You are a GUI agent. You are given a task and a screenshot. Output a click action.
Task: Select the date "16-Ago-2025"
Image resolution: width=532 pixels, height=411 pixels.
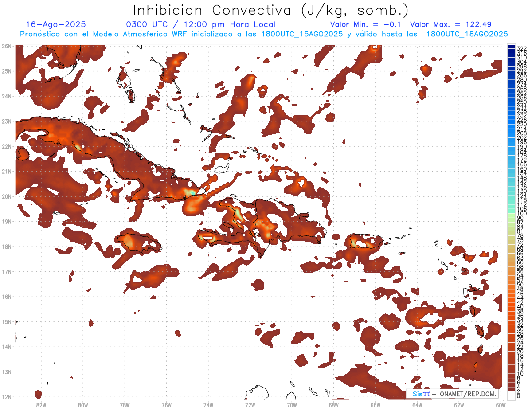tap(56, 24)
